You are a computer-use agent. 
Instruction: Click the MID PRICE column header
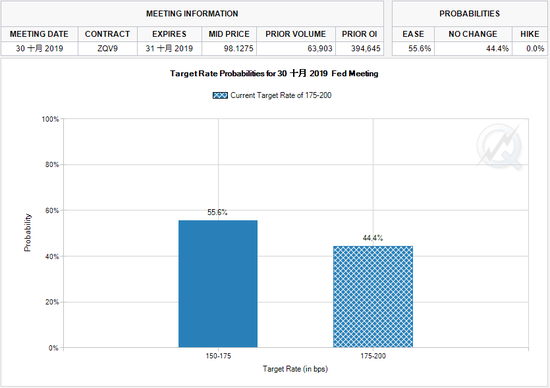(x=229, y=34)
